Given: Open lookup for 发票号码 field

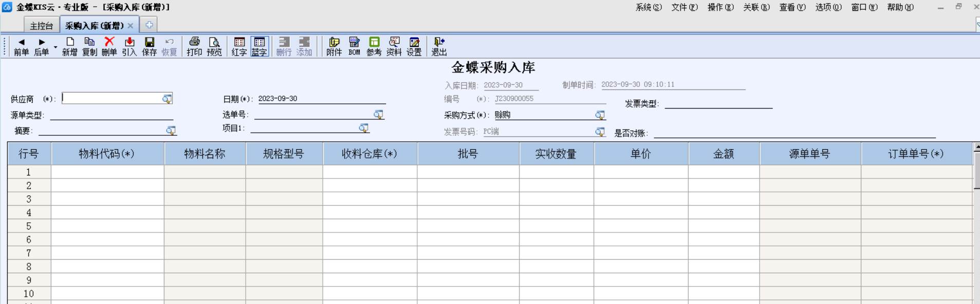Looking at the screenshot, I should pos(600,132).
